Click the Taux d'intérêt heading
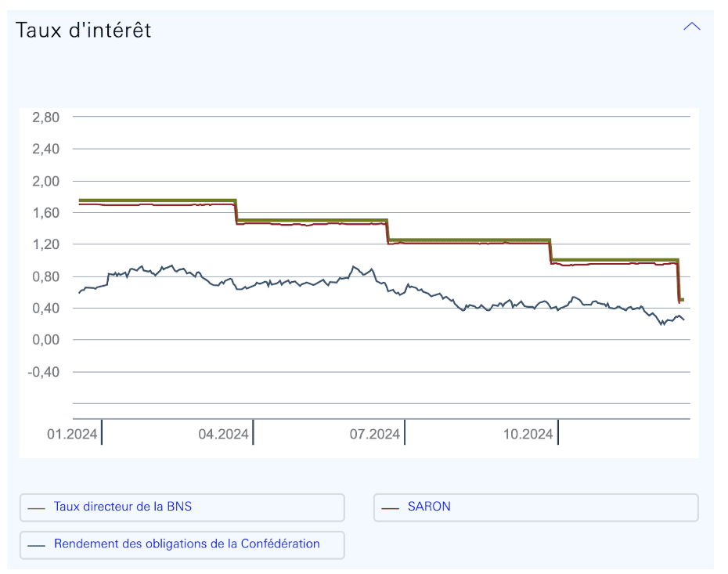 pyautogui.click(x=84, y=30)
